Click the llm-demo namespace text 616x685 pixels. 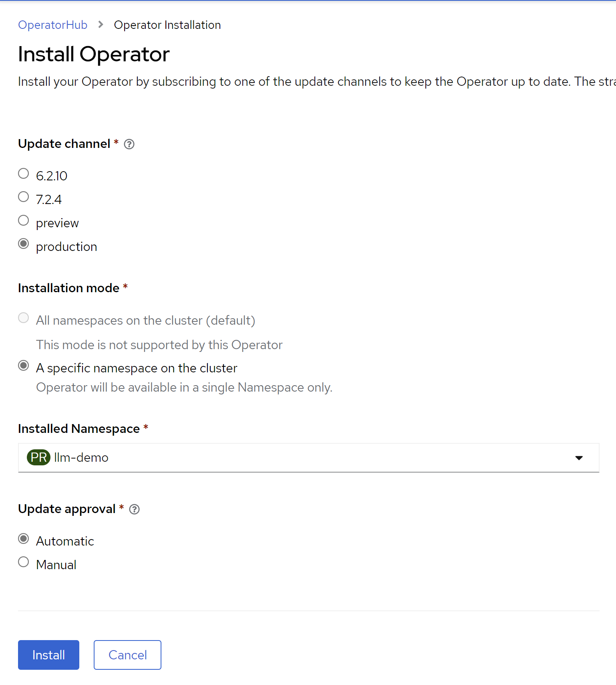point(81,458)
